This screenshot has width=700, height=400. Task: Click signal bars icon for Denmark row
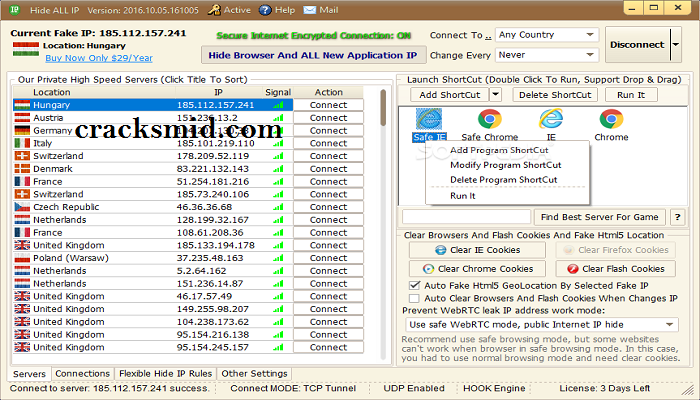(x=278, y=169)
